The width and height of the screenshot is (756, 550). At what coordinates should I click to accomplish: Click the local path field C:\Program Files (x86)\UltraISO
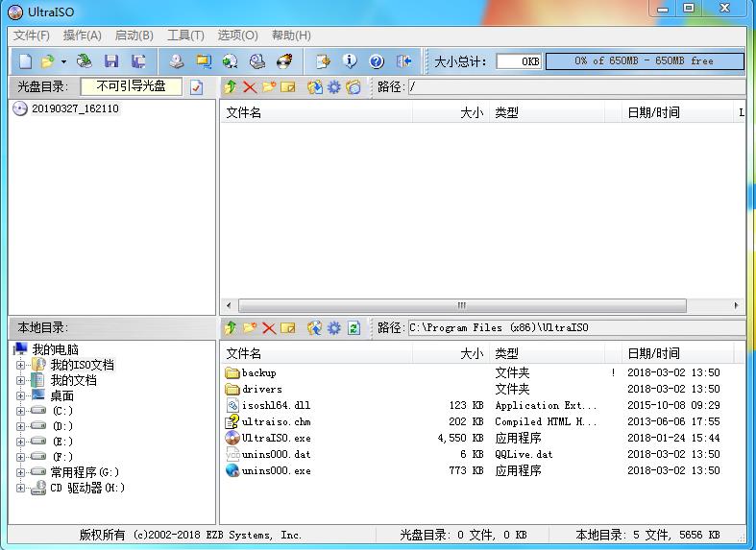tap(576, 328)
